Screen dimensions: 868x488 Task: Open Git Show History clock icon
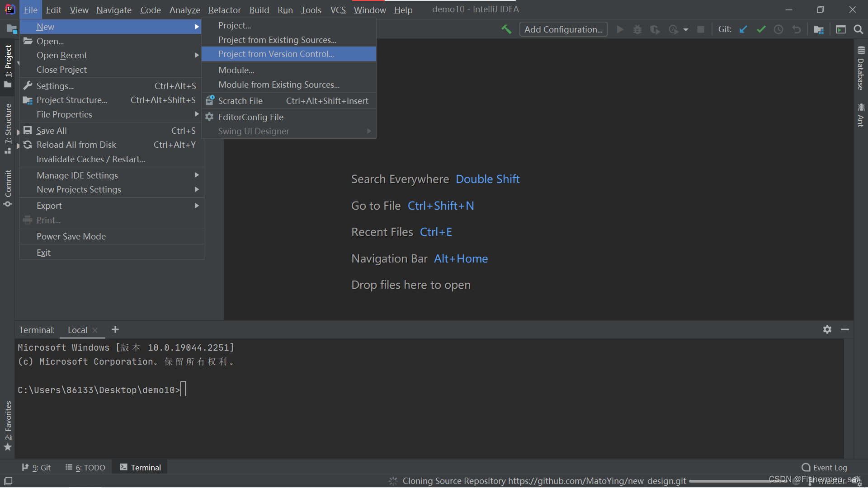[778, 29]
